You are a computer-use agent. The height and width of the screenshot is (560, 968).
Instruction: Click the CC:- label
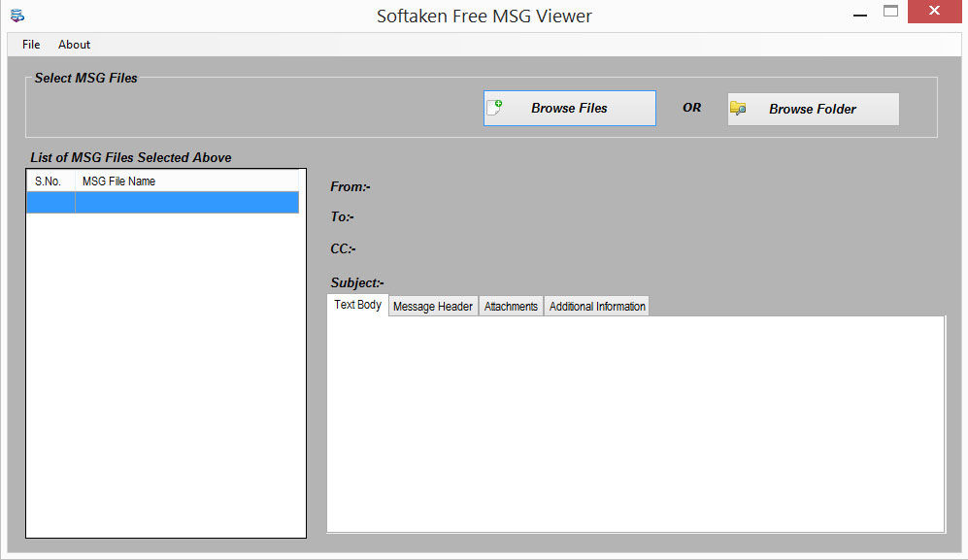coord(343,248)
